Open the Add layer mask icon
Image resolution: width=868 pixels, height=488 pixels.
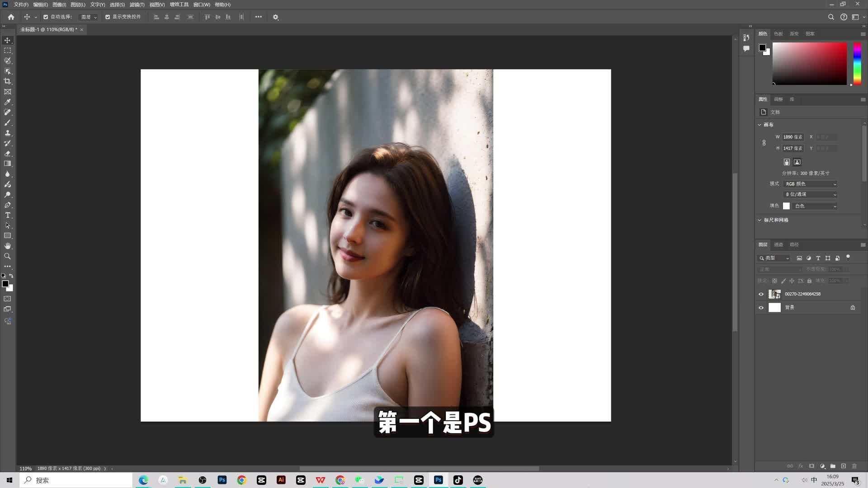(813, 466)
